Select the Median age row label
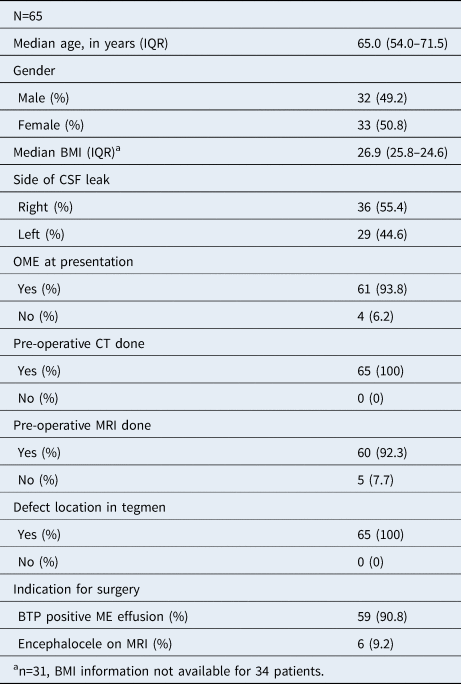 point(90,44)
